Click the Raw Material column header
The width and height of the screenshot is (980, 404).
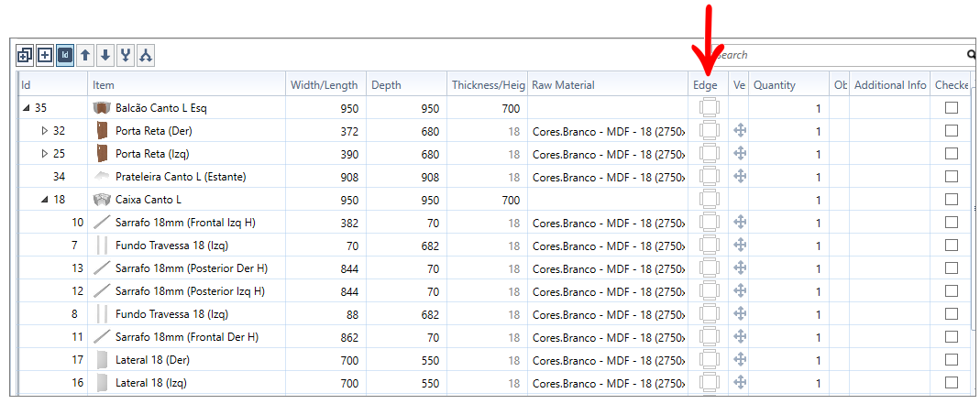pyautogui.click(x=608, y=85)
